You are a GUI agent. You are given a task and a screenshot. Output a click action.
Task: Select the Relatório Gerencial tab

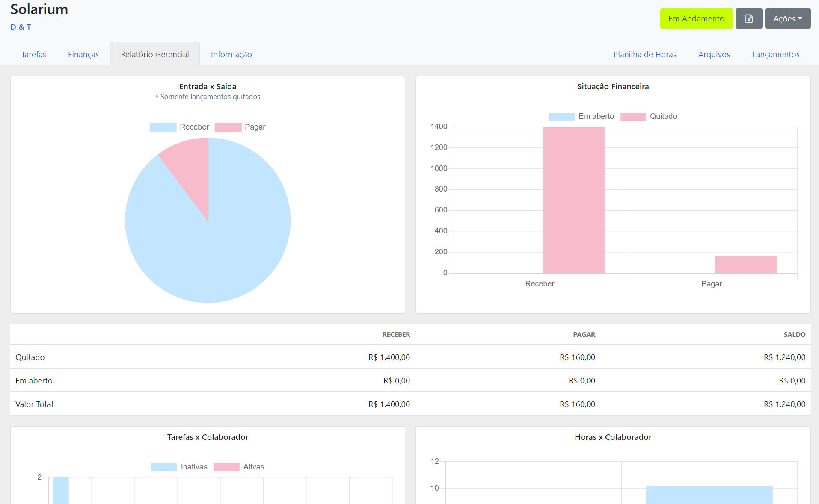coord(155,54)
